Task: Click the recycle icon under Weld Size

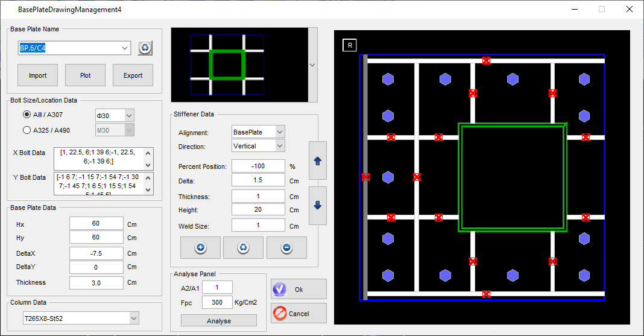Action: tap(243, 247)
